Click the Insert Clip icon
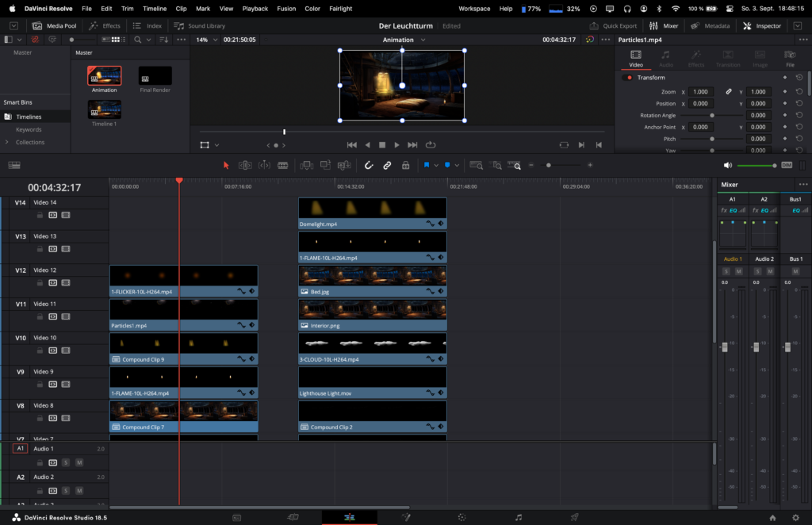Screen dimensions: 812x525 tap(307, 165)
